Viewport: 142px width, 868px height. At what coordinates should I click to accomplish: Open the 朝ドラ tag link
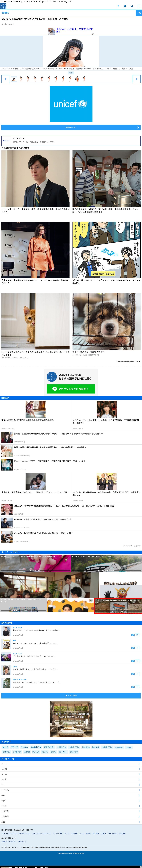pyautogui.click(x=5, y=747)
